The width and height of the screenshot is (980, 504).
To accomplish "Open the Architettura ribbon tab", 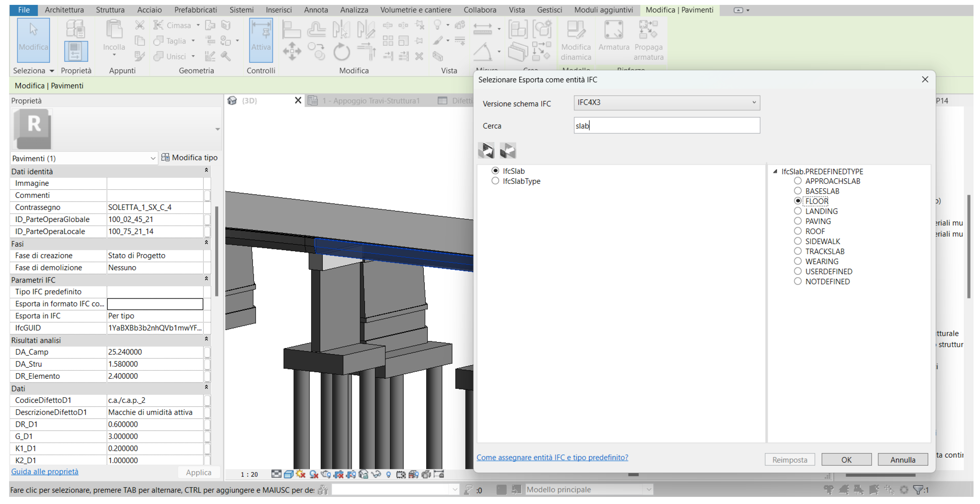I will click(x=64, y=10).
